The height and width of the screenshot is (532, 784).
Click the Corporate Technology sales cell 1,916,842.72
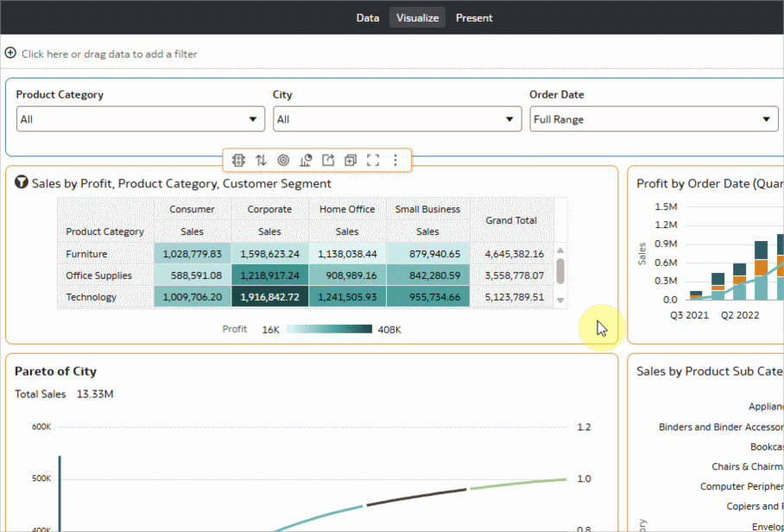(269, 297)
